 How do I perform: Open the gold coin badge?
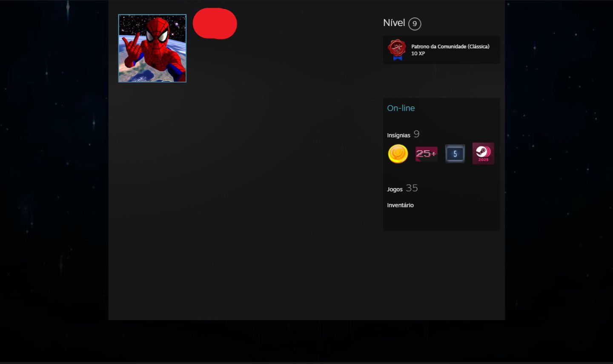[x=398, y=154]
